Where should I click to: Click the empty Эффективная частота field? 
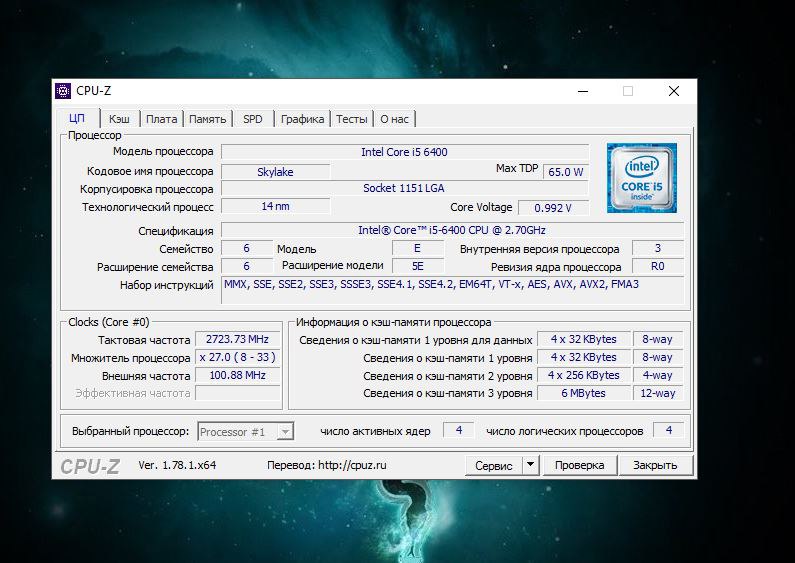pyautogui.click(x=237, y=393)
